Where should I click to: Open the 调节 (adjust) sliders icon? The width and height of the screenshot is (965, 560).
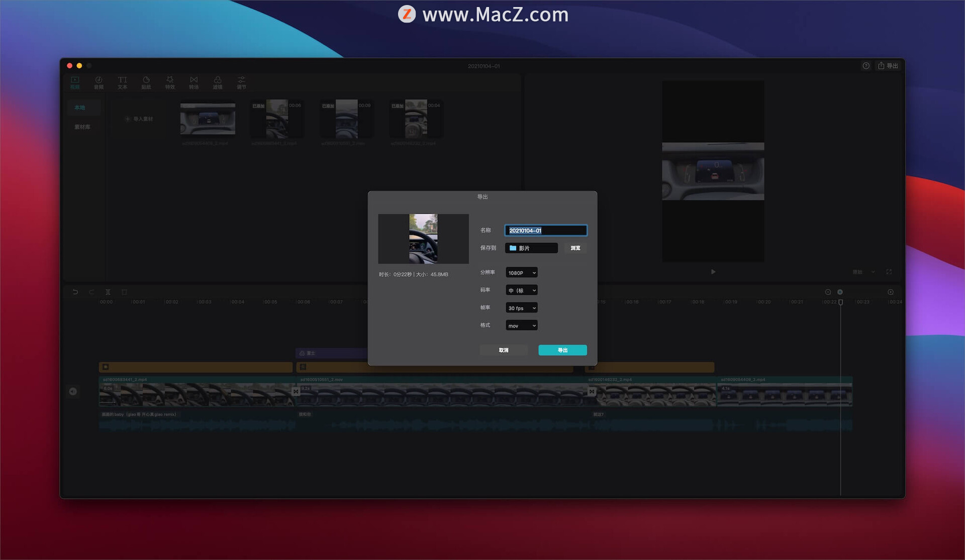[x=241, y=82]
